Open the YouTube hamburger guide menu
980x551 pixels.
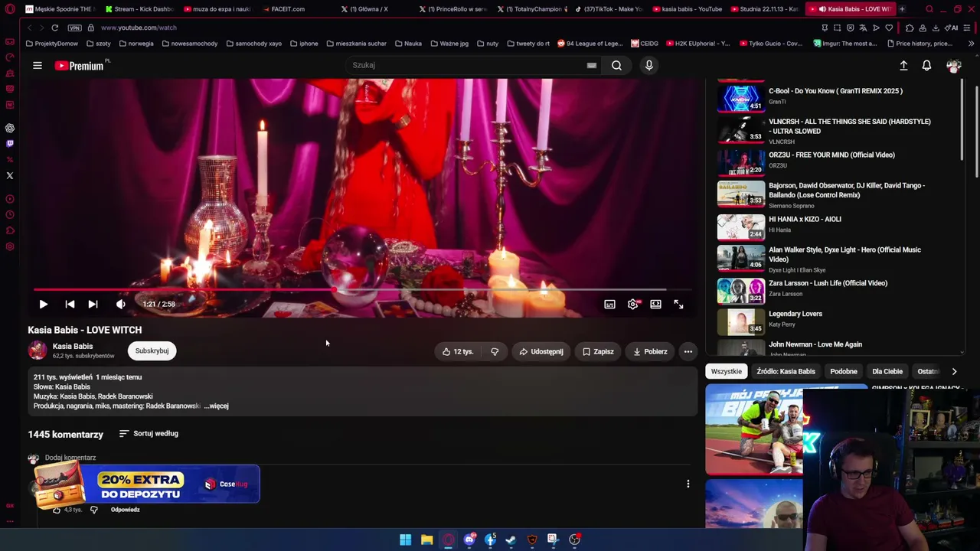(x=37, y=65)
